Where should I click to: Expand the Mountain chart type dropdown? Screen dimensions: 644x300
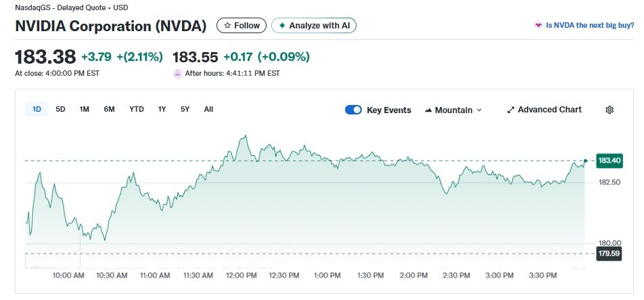[x=479, y=110]
